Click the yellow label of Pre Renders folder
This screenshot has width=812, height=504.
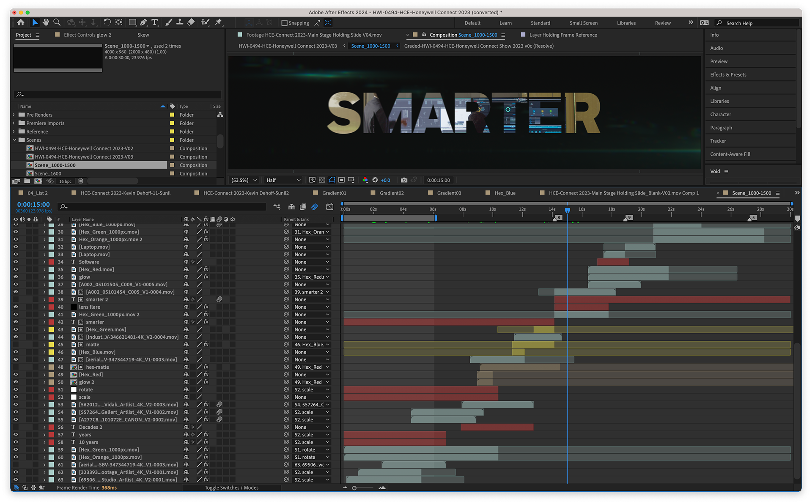tap(172, 115)
